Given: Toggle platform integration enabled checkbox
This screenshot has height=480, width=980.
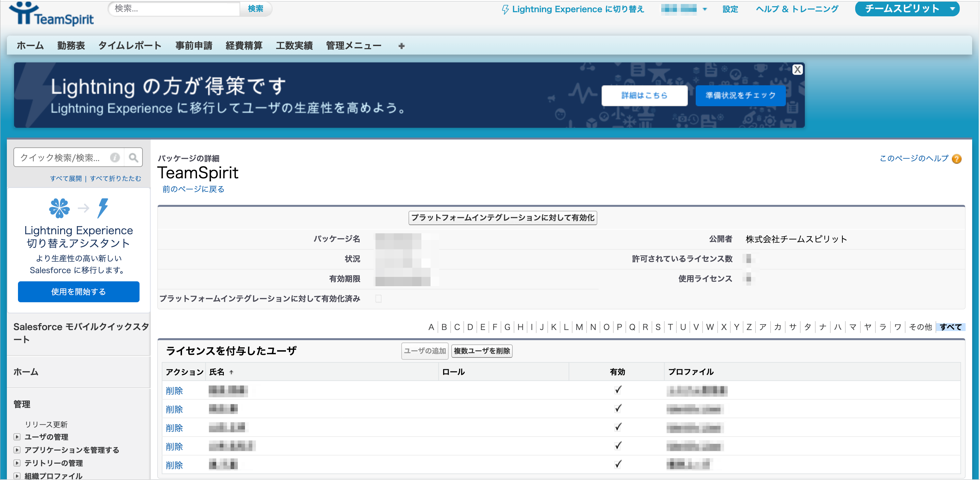Looking at the screenshot, I should (x=378, y=299).
